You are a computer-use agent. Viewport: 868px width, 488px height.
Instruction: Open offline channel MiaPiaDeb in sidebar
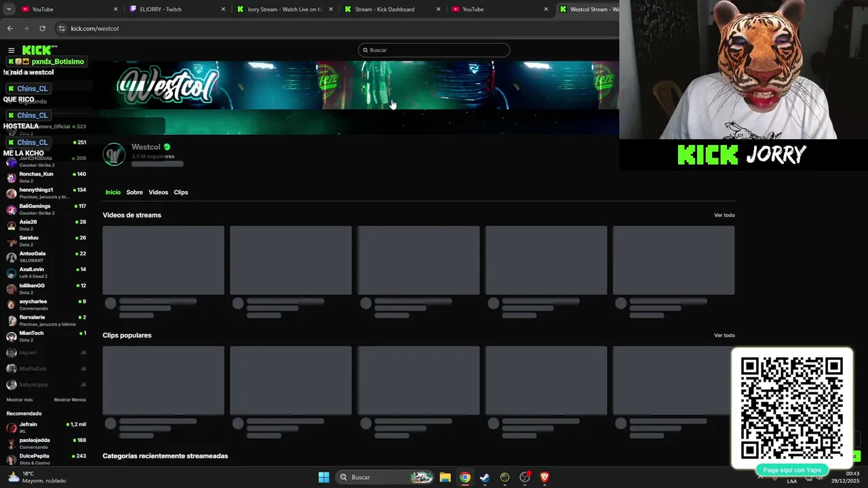click(x=45, y=369)
